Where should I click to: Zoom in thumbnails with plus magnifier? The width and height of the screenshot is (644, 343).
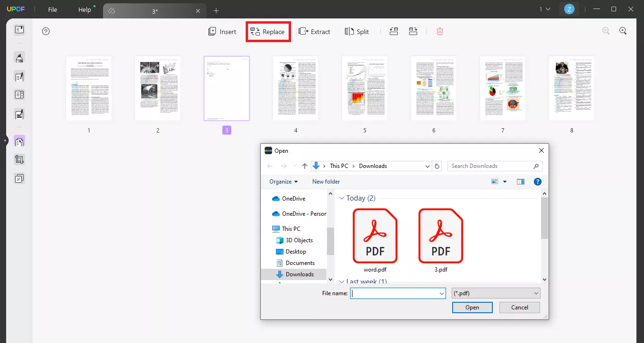(x=623, y=31)
